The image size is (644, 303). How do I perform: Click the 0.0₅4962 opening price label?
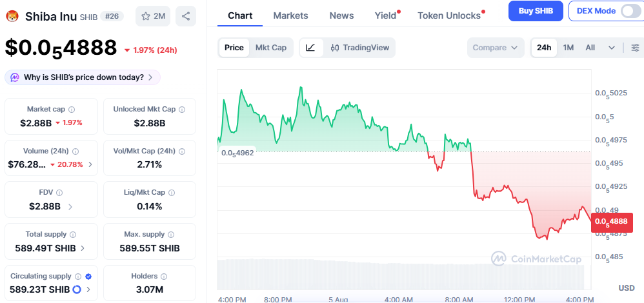pos(237,153)
